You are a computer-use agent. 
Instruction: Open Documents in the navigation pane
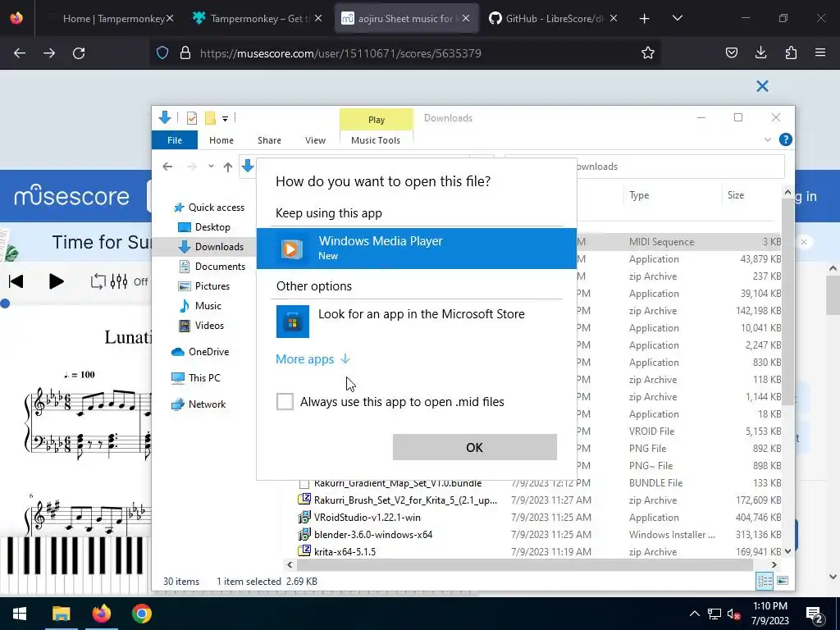click(x=212, y=267)
